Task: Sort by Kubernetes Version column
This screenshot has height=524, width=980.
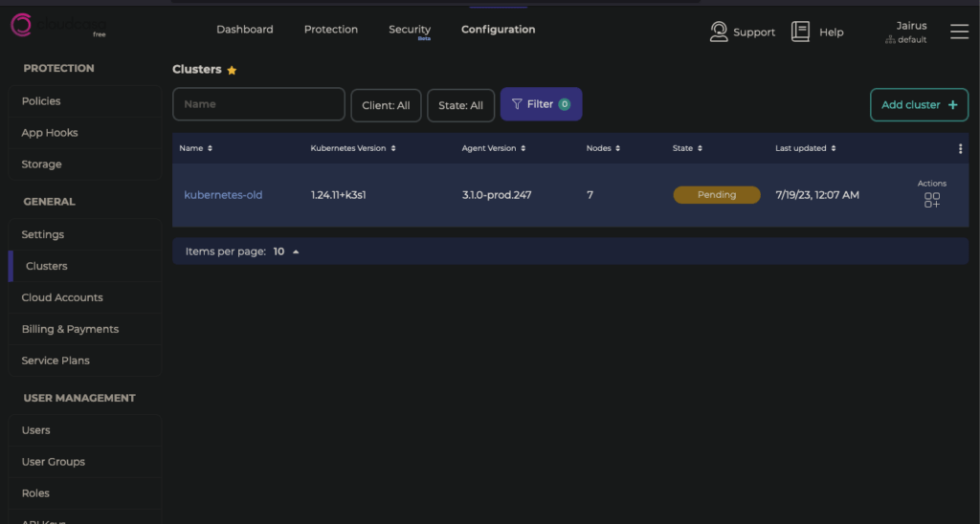Action: coord(392,149)
